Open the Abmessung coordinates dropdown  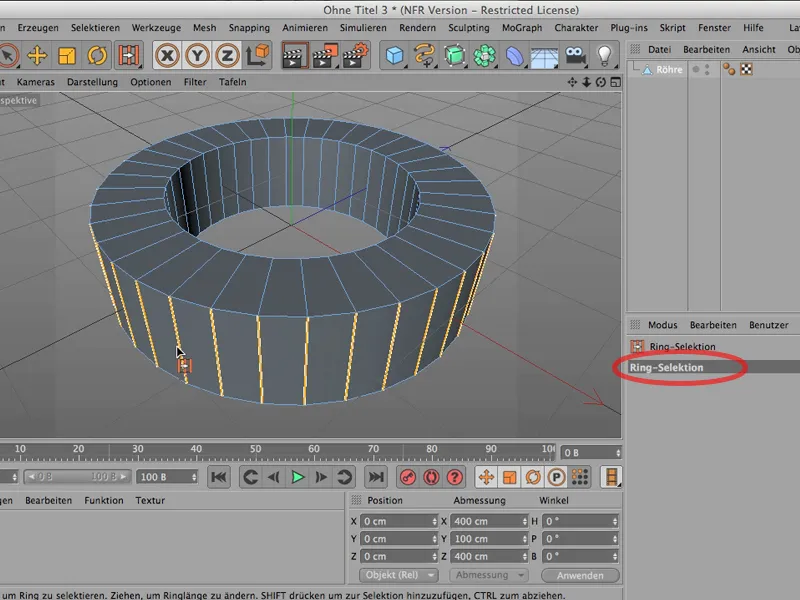[x=490, y=575]
